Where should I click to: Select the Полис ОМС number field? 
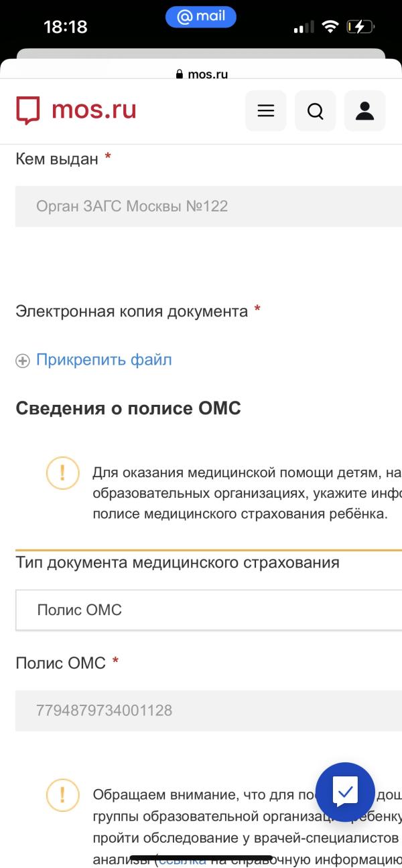coord(208,710)
